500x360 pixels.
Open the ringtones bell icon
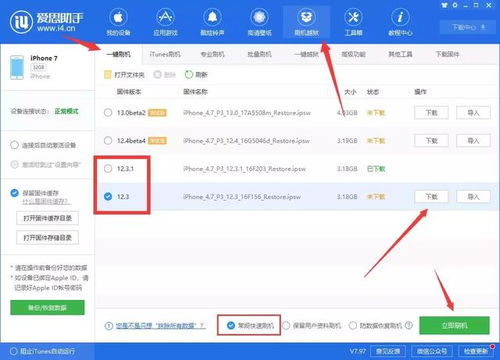pos(212,17)
